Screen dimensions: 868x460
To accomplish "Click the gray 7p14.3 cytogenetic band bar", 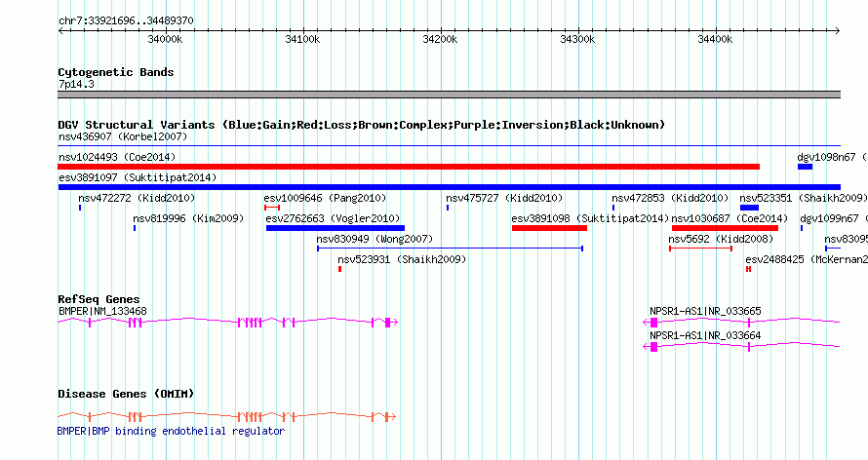I will pyautogui.click(x=450, y=95).
